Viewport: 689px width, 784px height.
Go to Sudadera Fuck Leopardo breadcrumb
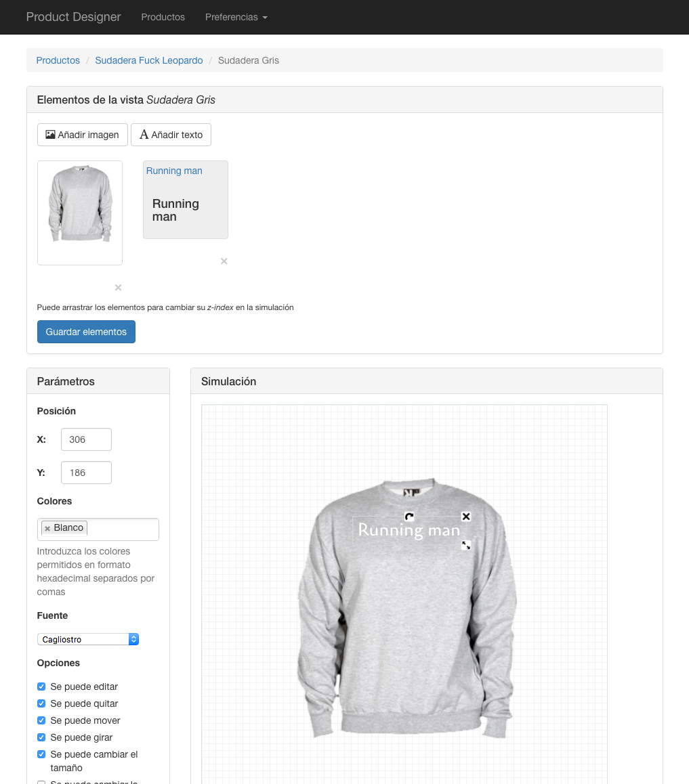click(148, 60)
